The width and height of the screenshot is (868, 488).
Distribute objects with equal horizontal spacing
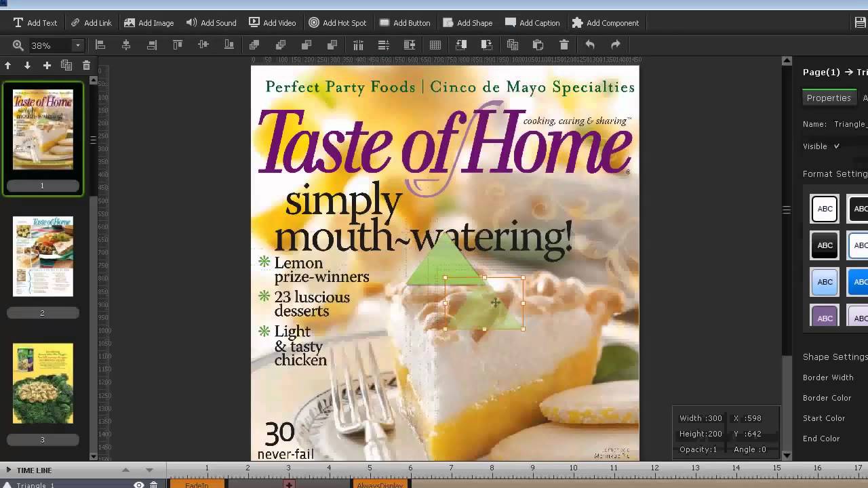coord(358,45)
